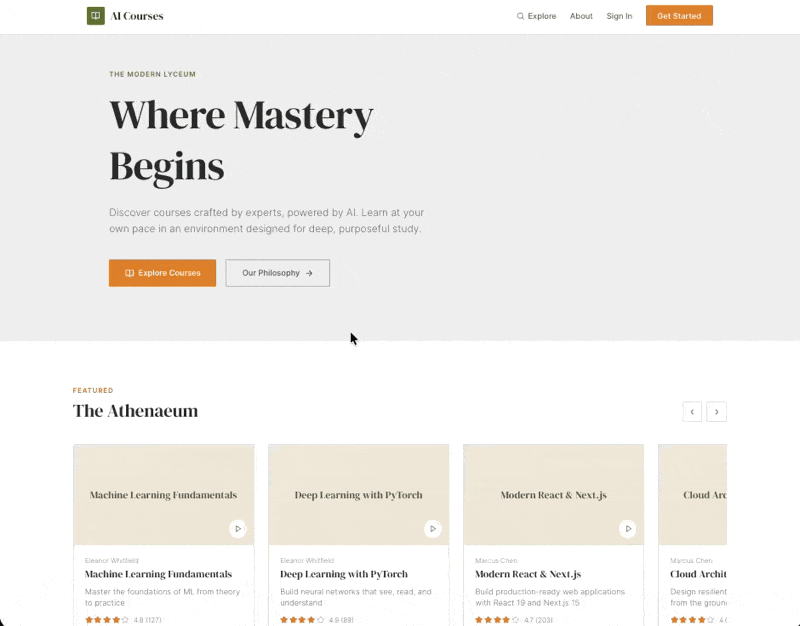Click the orange Get Started button
The height and width of the screenshot is (626, 800).
[679, 16]
